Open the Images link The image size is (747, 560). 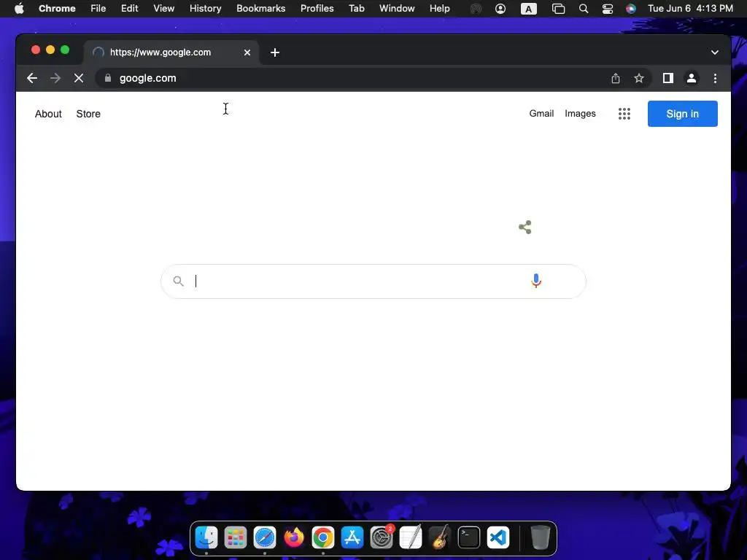coord(580,113)
